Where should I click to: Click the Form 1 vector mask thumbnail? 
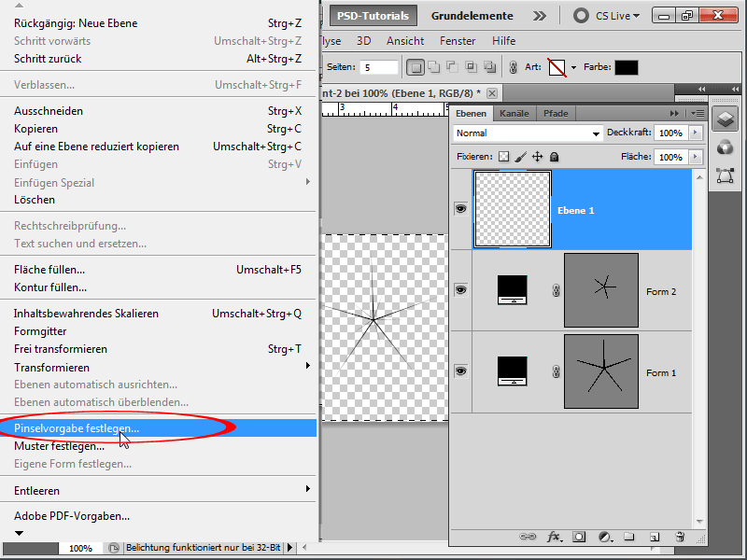click(601, 371)
